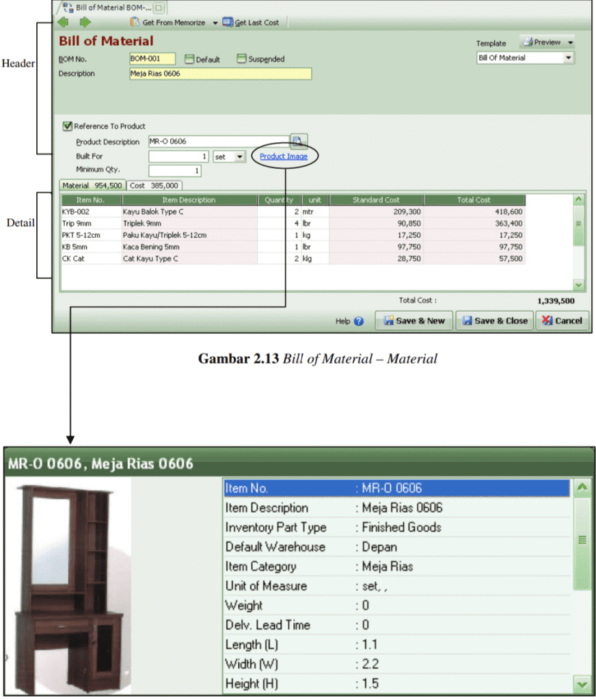Click the disk icon on Save & New
This screenshot has height=700, width=596.
pyautogui.click(x=389, y=321)
